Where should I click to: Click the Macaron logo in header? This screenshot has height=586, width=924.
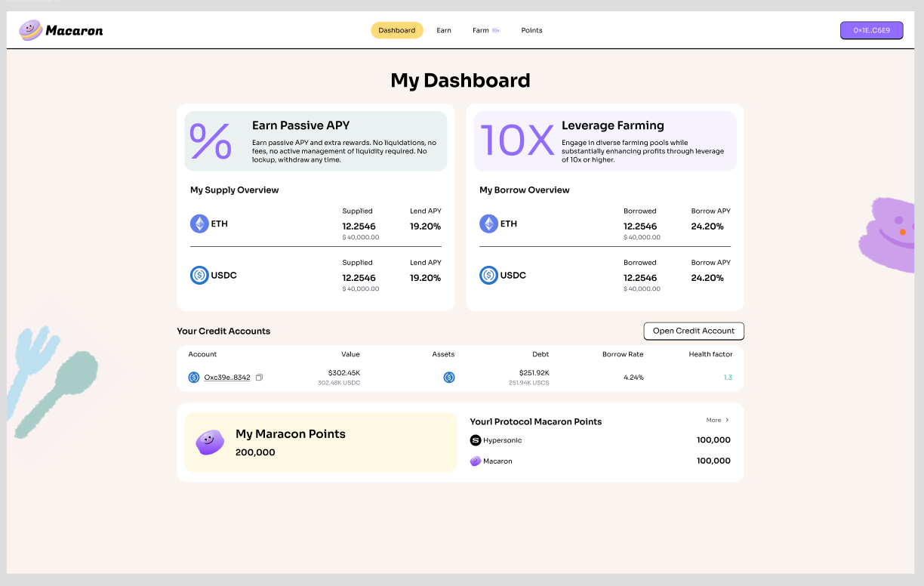(61, 30)
